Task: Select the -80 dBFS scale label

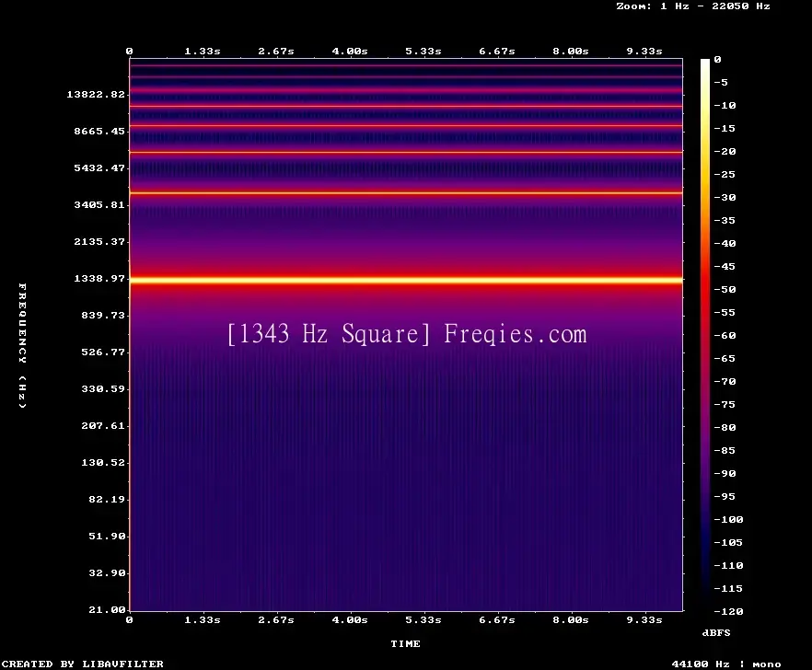Action: pyautogui.click(x=725, y=428)
